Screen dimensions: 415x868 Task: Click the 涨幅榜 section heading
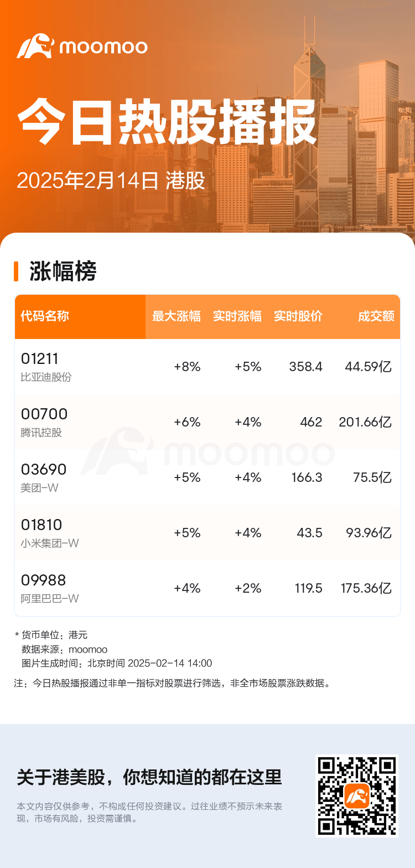point(63,271)
